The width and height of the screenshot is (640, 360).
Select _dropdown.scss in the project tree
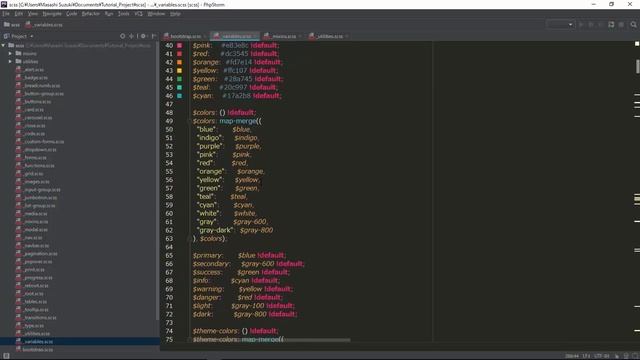[36, 150]
